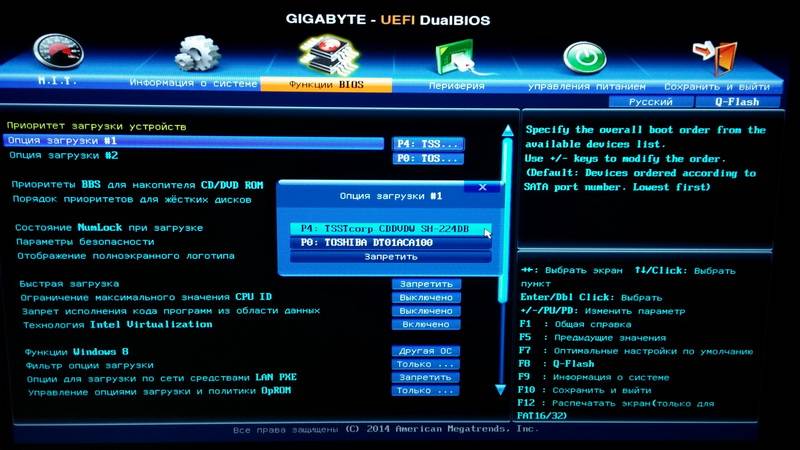Change language with the Русский button
Image resolution: width=800 pixels, height=450 pixels.
tap(651, 102)
